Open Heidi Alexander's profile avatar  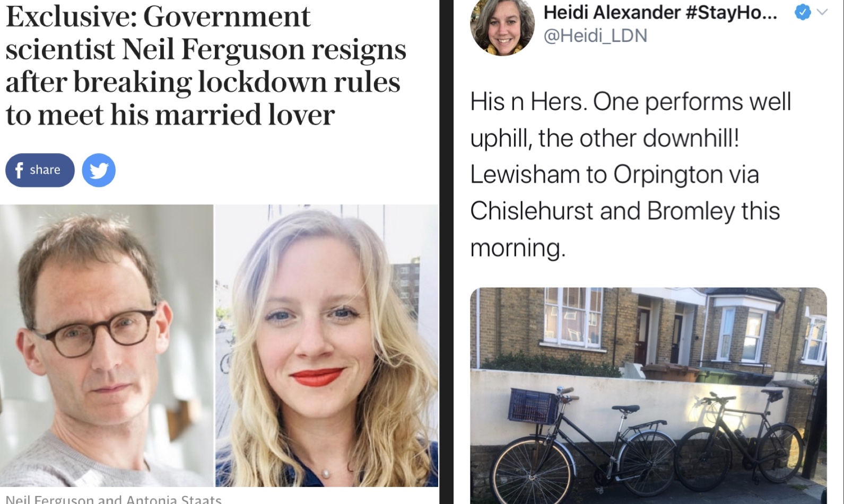(x=502, y=26)
